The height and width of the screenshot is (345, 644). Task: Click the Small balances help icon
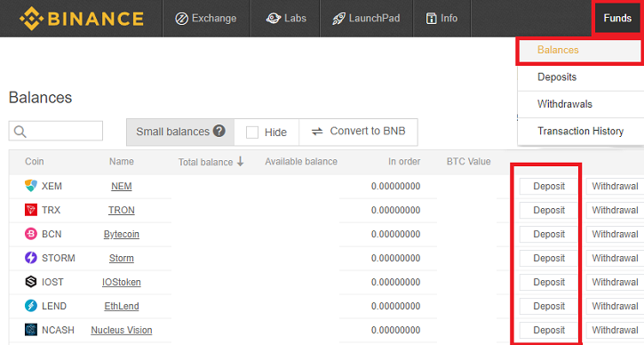[219, 132]
